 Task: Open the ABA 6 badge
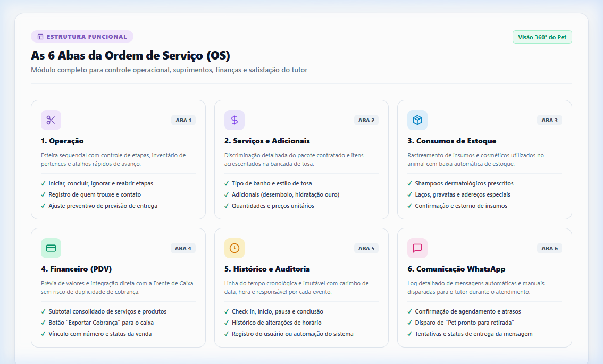549,248
